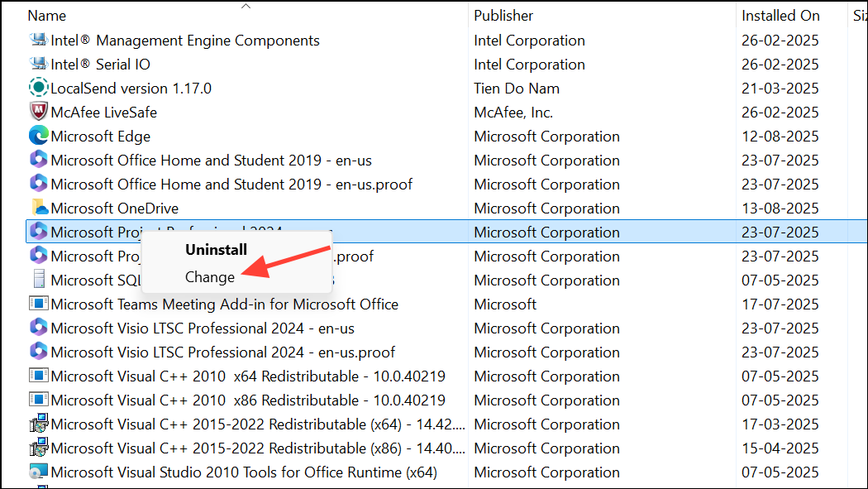Select the Visual C++ 2010 x86 Redistributable row
The image size is (868, 489).
[x=248, y=400]
